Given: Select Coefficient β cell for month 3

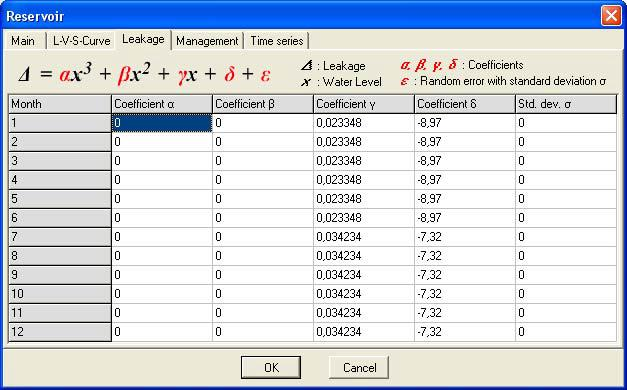Looking at the screenshot, I should (263, 161).
